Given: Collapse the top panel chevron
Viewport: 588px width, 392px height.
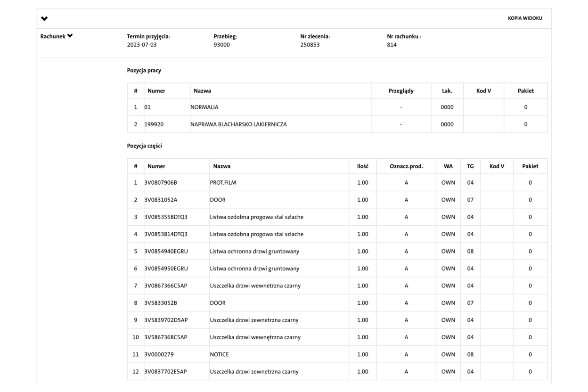Looking at the screenshot, I should (44, 19).
